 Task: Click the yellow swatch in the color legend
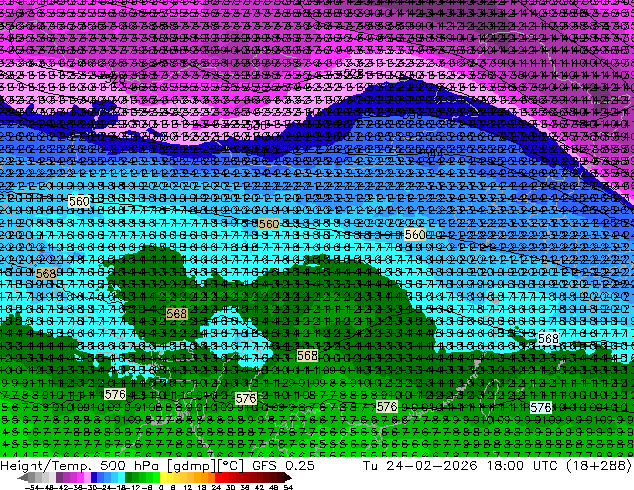[x=163, y=477]
